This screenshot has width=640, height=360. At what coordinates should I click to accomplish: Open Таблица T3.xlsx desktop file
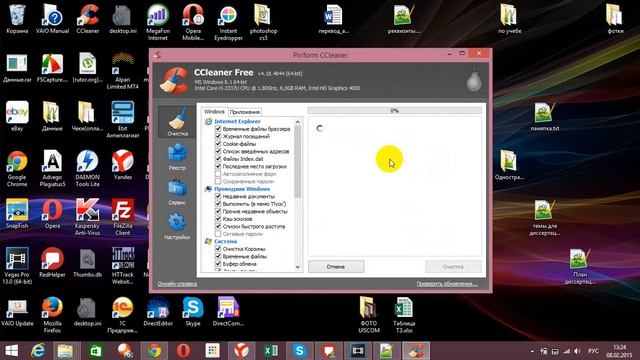tap(404, 315)
